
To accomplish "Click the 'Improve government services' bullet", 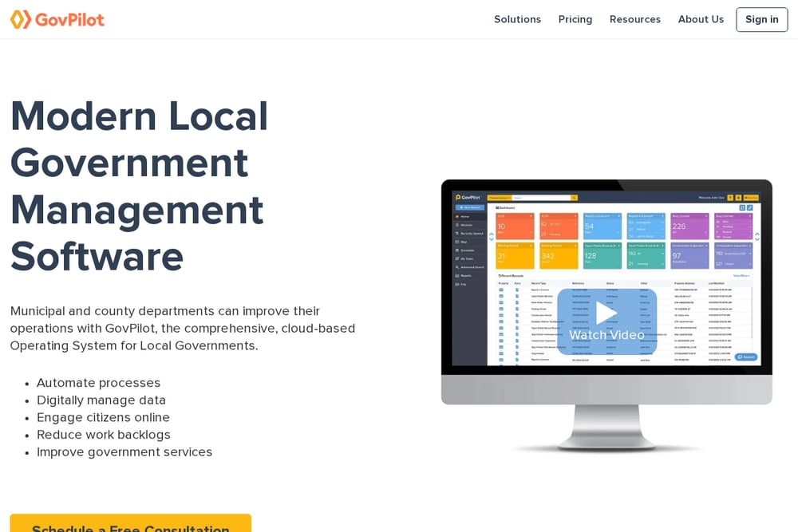I will coord(124,451).
